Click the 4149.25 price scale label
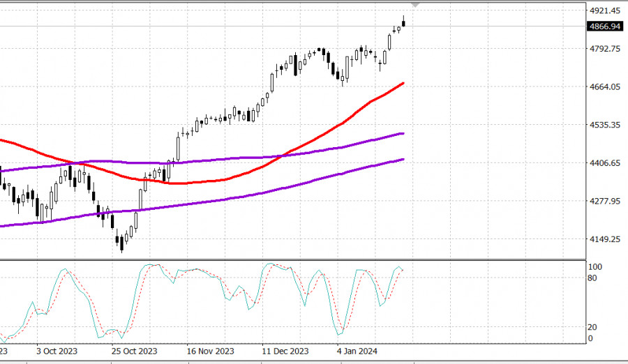628x364 pixels. (605, 238)
